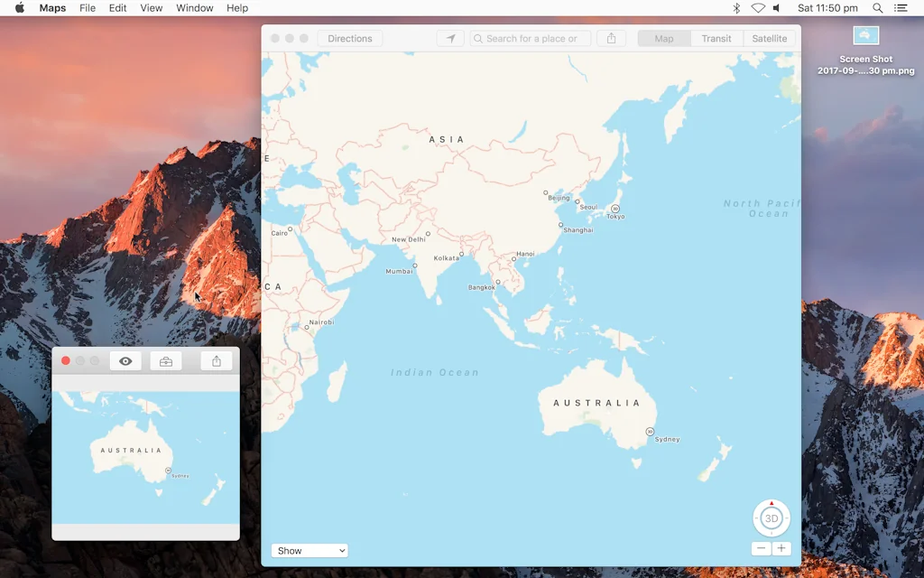Image resolution: width=924 pixels, height=578 pixels.
Task: Click the share icon in Maps toolbar
Action: point(611,39)
